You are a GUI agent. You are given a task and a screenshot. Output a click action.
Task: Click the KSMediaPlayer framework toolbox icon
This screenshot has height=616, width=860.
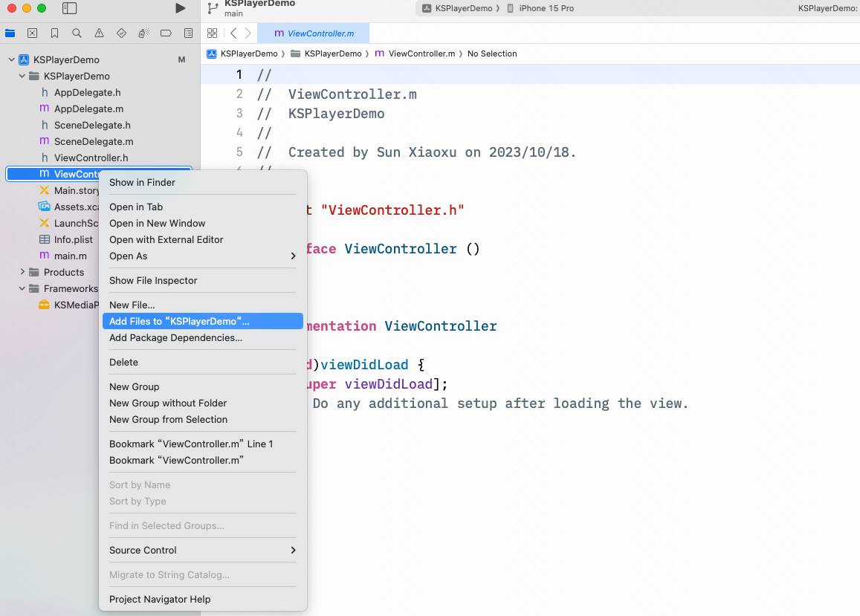(x=44, y=305)
